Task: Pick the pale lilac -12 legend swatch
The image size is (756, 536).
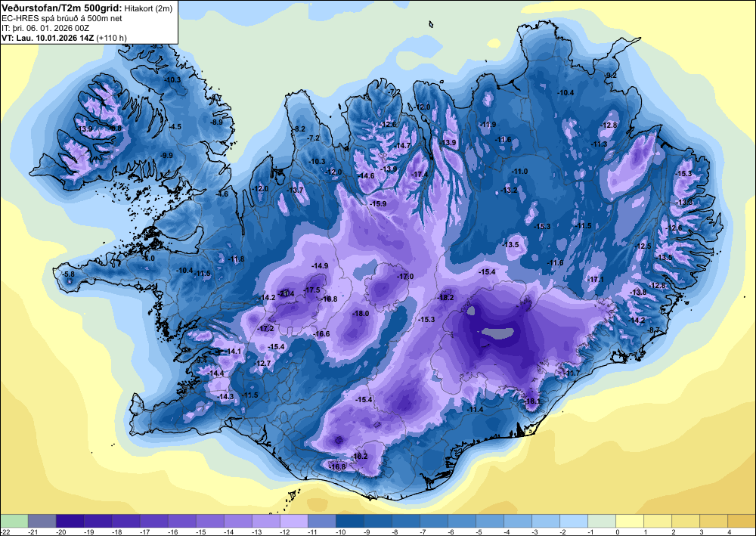Action: (294, 521)
